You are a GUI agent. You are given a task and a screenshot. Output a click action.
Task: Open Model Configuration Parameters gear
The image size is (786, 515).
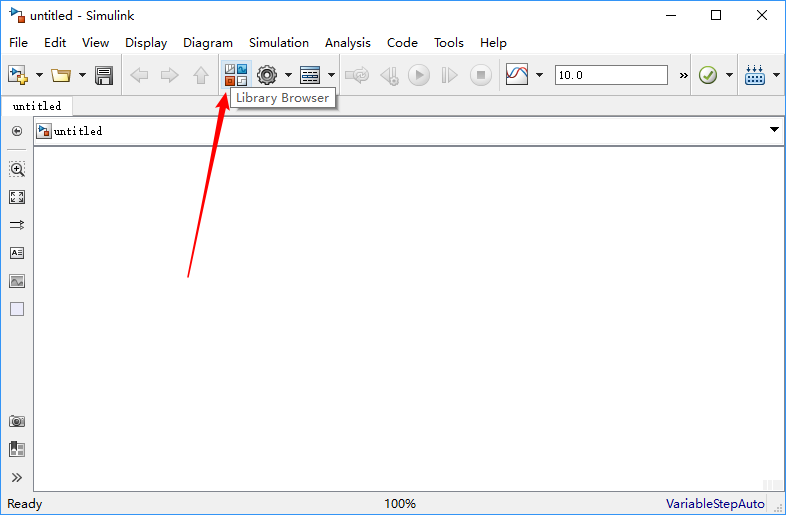point(267,75)
